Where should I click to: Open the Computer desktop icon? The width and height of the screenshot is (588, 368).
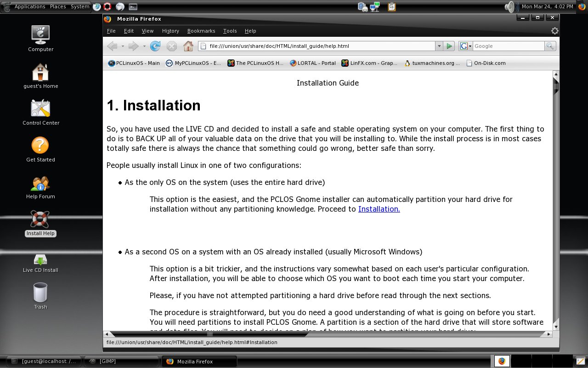tap(40, 39)
